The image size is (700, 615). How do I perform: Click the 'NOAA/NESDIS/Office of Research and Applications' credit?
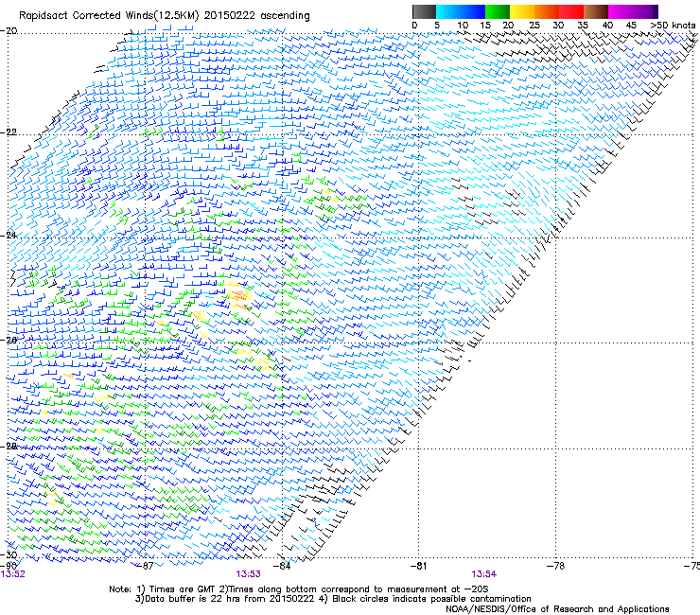[x=557, y=609]
